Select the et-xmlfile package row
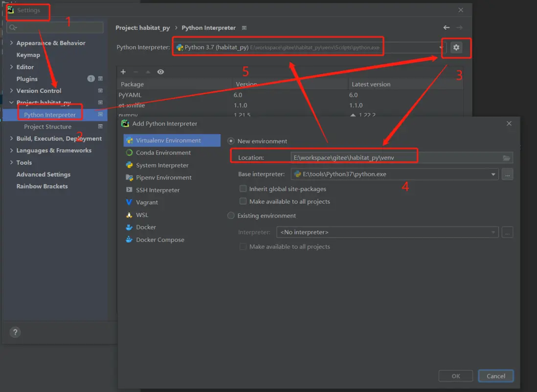 point(290,105)
